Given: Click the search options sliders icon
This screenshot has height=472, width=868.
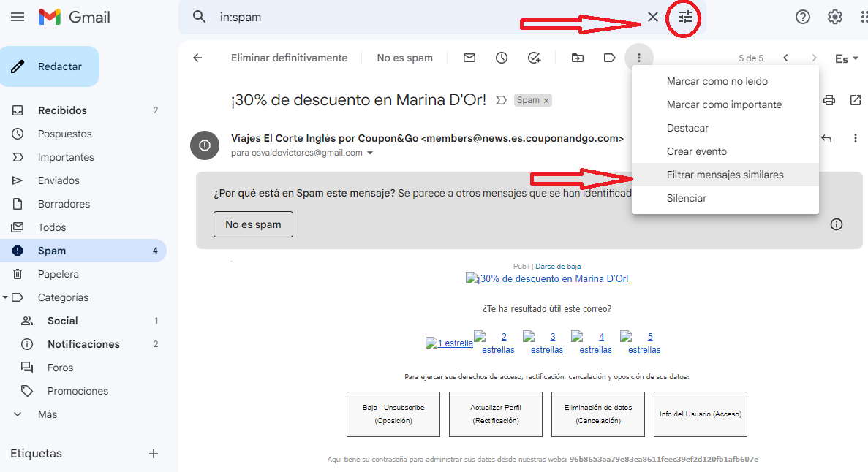Looking at the screenshot, I should pyautogui.click(x=683, y=18).
